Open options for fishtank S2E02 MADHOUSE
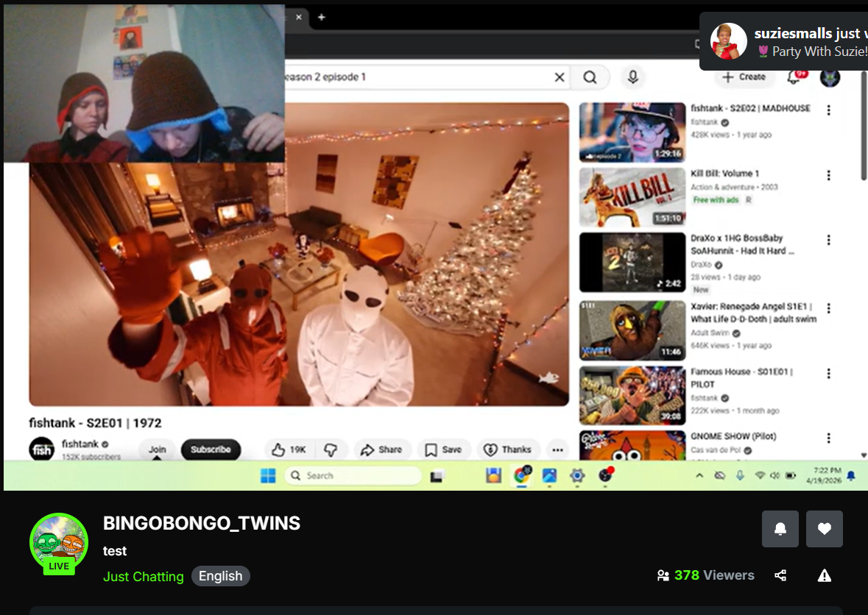Image resolution: width=868 pixels, height=615 pixels. tap(828, 110)
